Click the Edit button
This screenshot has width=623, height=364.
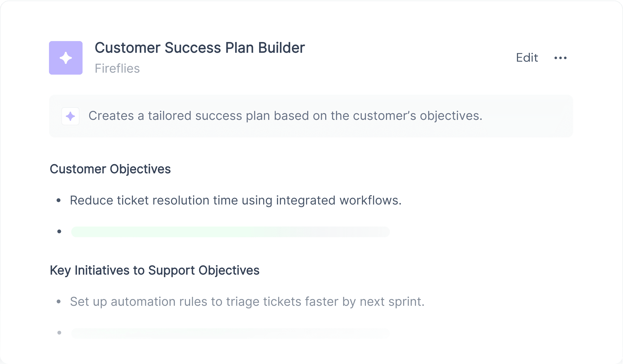pos(527,58)
